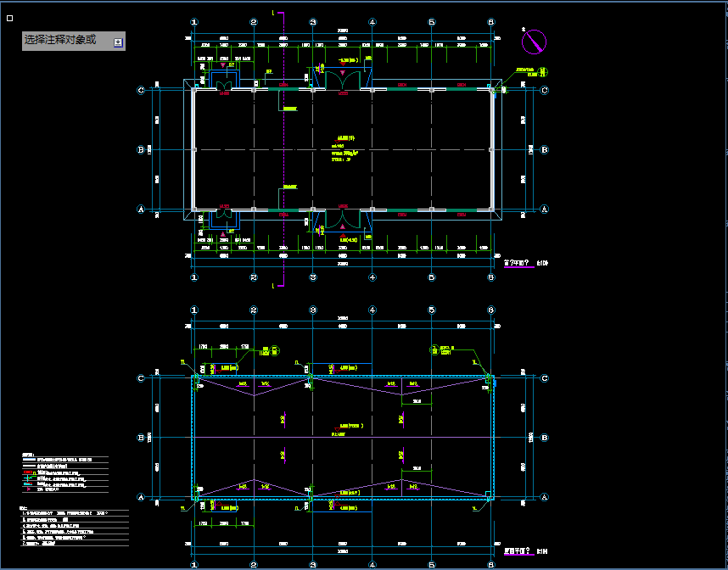Select the magenta north arrow compass symbol
728x570 pixels.
[535, 41]
